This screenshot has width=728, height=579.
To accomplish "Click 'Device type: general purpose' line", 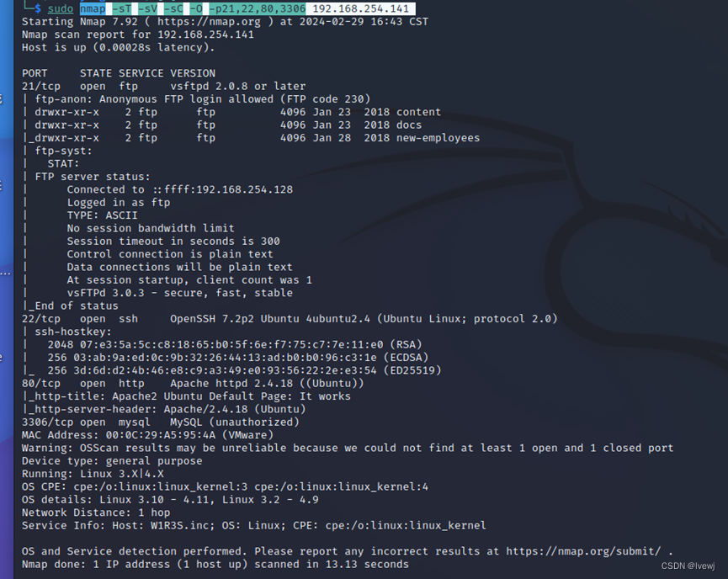I will (112, 461).
